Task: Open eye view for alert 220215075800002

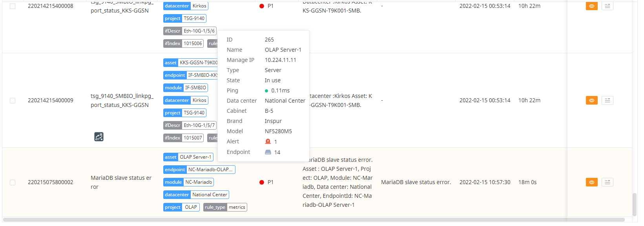Action: (x=591, y=182)
